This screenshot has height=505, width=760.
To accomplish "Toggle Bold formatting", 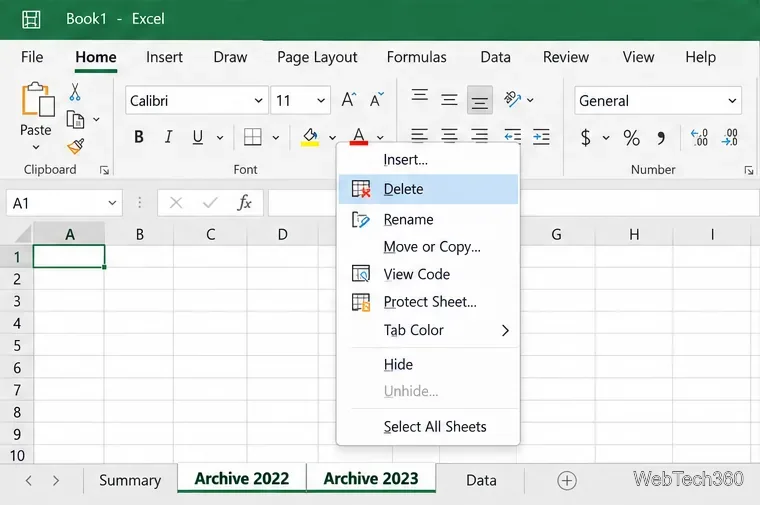I will coord(139,137).
